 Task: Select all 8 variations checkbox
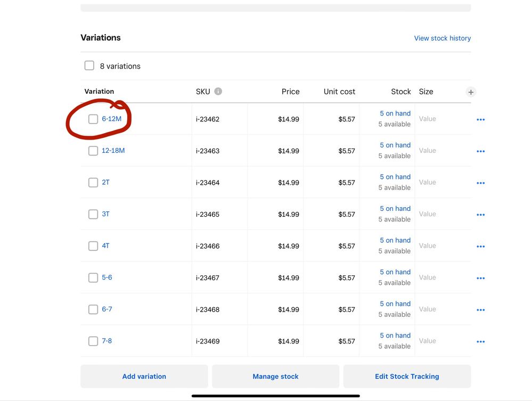89,66
